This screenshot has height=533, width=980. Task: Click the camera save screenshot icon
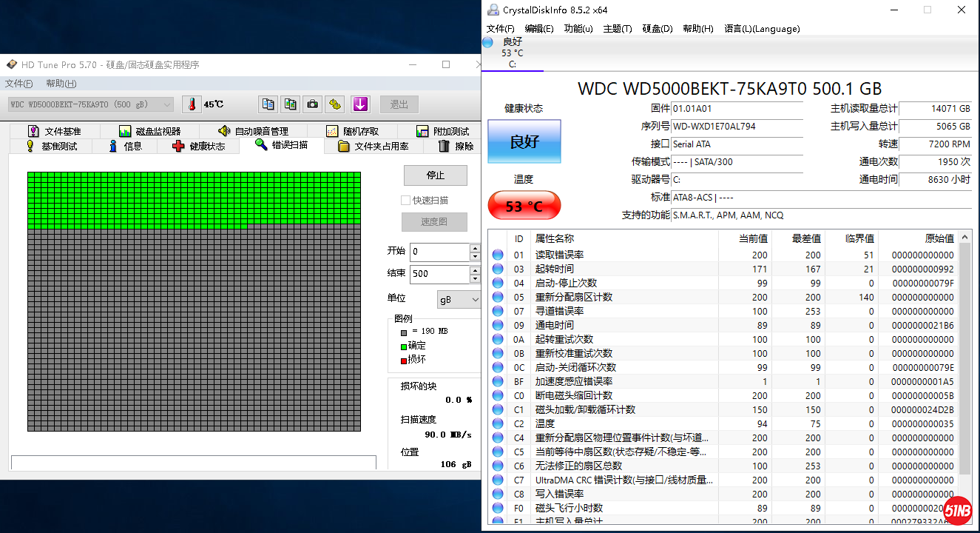(x=313, y=104)
